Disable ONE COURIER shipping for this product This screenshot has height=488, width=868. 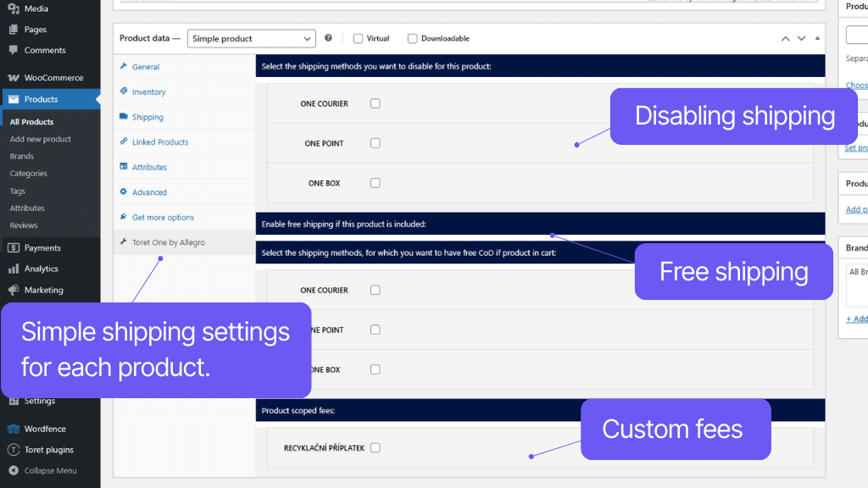pos(376,103)
